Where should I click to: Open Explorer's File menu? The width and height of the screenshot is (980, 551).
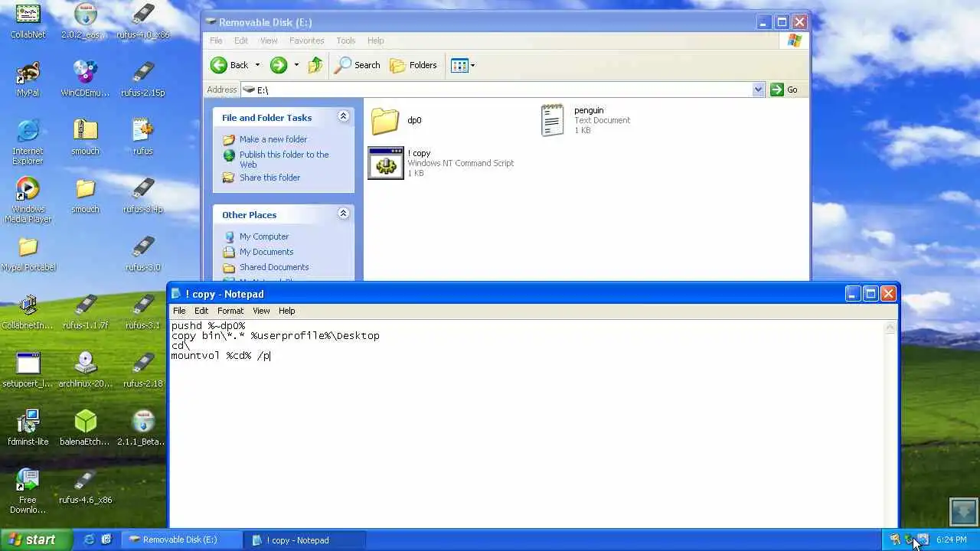coord(216,41)
